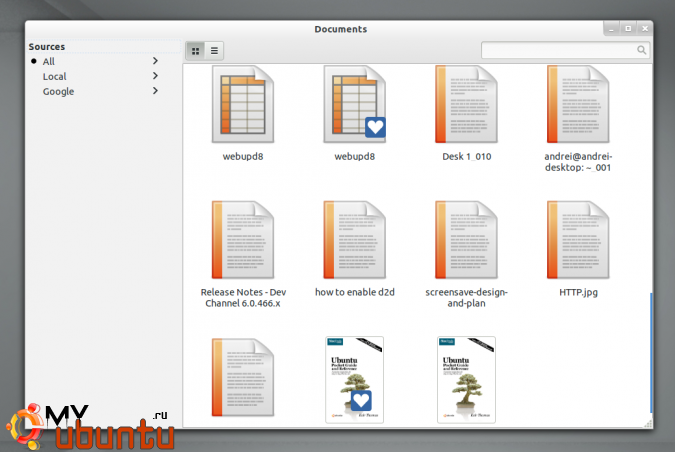Minimize the Documents window
The image size is (675, 452).
[x=611, y=28]
